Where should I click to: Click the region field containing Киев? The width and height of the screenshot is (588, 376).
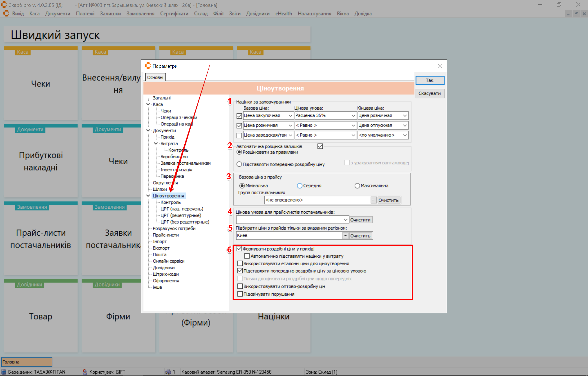(x=289, y=236)
